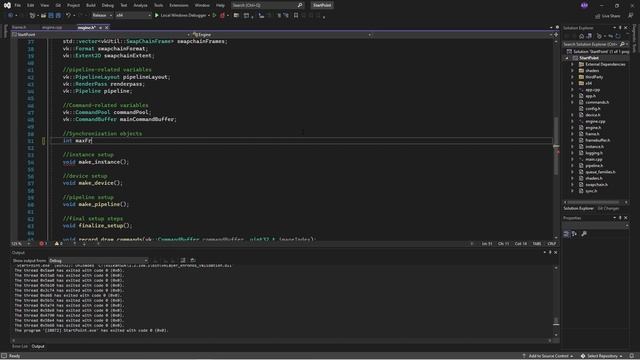640x360 pixels.
Task: Click the Open File folder toolbar icon
Action: pyautogui.click(x=43, y=16)
